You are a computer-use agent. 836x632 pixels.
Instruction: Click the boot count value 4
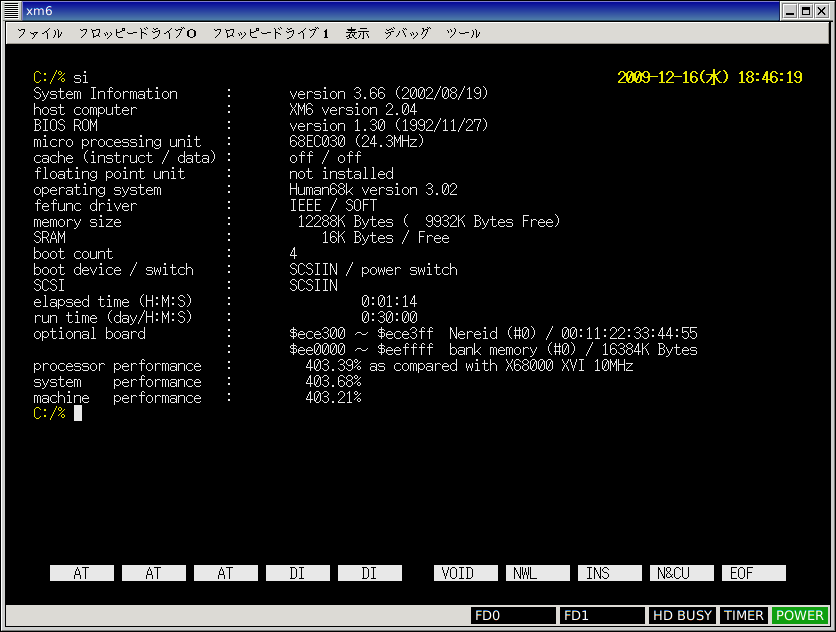[293, 254]
